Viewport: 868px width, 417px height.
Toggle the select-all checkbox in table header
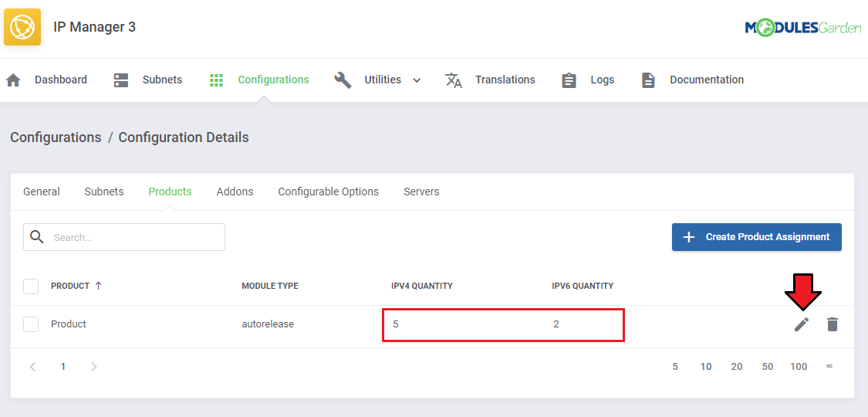click(x=31, y=286)
